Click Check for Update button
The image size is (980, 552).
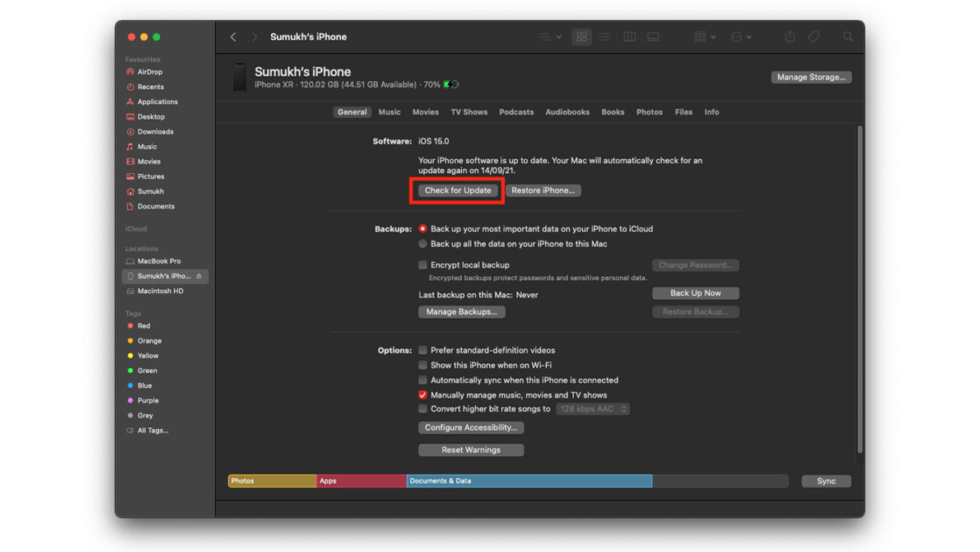click(458, 190)
